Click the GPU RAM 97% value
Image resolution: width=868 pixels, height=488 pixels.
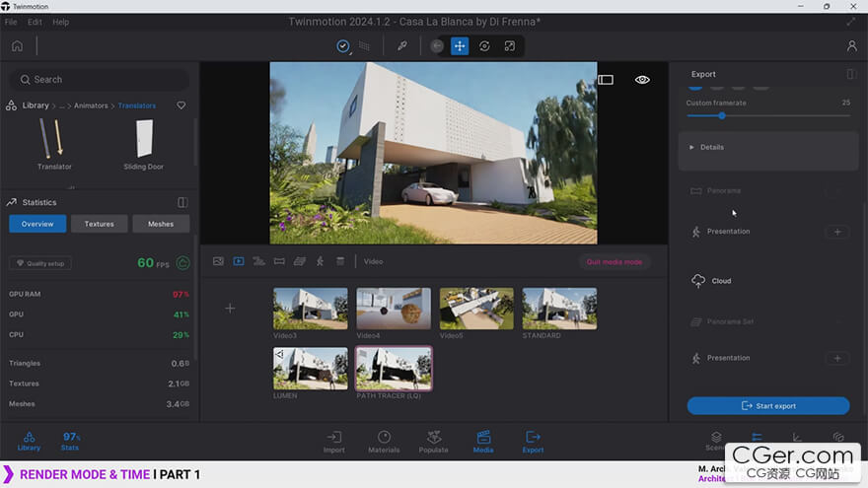click(x=181, y=295)
